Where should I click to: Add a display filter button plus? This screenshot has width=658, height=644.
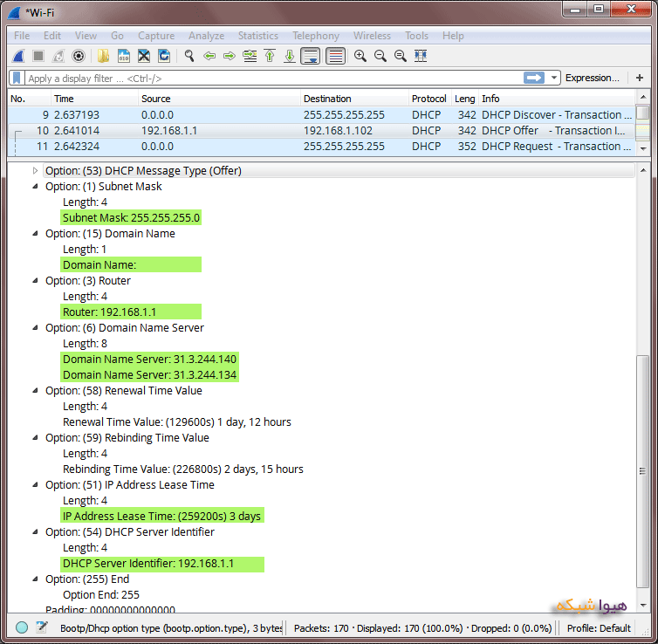[x=640, y=78]
